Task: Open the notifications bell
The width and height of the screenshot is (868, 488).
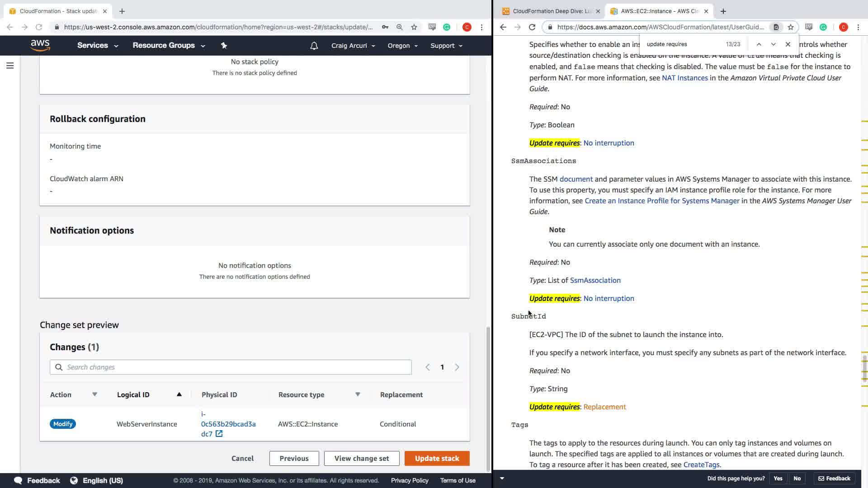Action: click(x=314, y=46)
